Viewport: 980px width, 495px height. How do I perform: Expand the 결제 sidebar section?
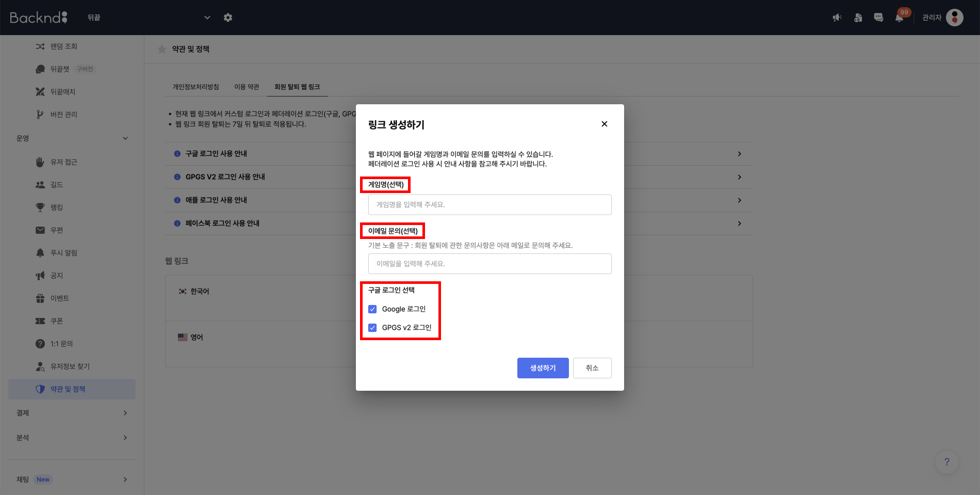(x=125, y=413)
